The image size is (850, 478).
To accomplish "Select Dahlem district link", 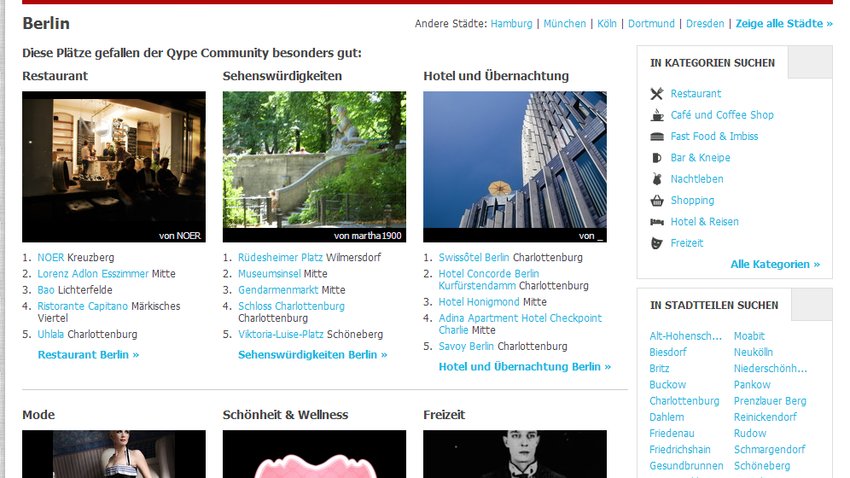I will coord(667,417).
